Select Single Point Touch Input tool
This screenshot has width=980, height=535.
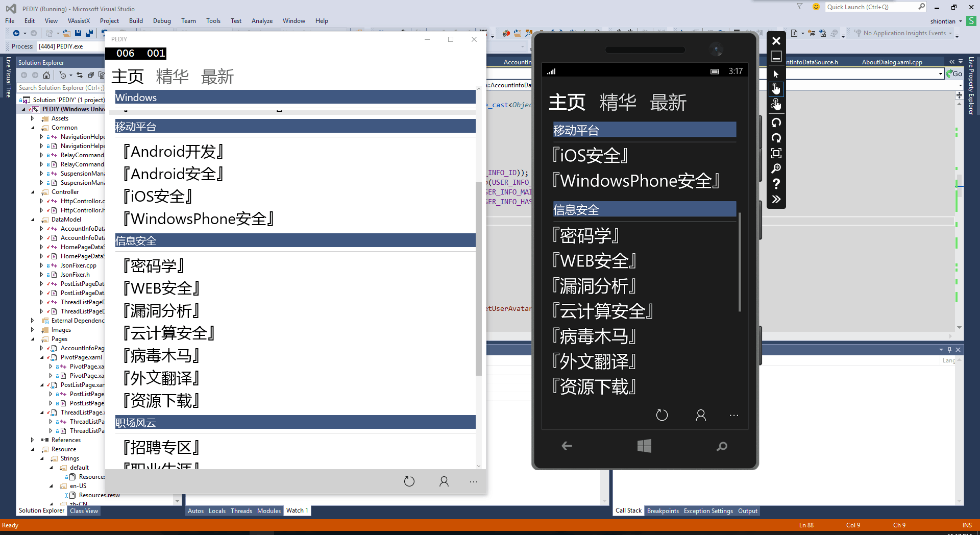776,89
